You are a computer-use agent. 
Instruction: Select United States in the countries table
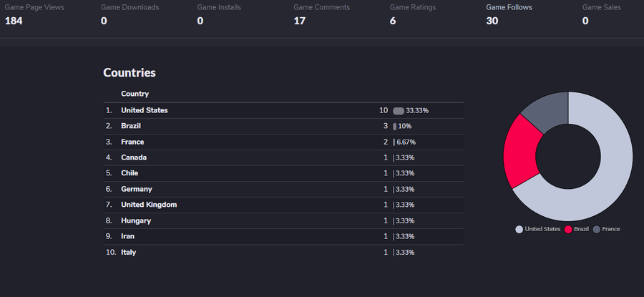(145, 110)
